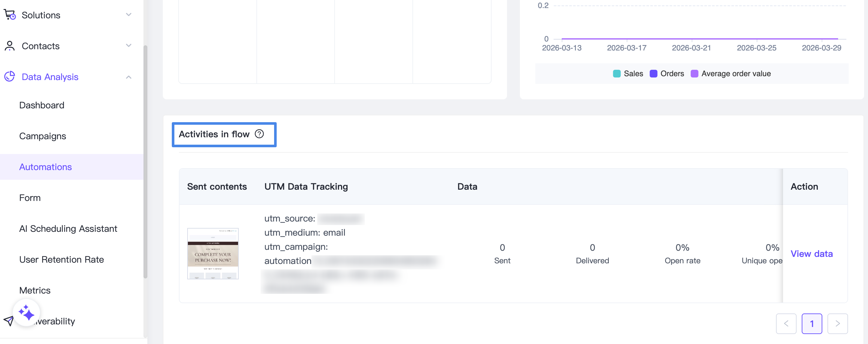Go to previous page arrow
This screenshot has height=344, width=868.
point(786,323)
